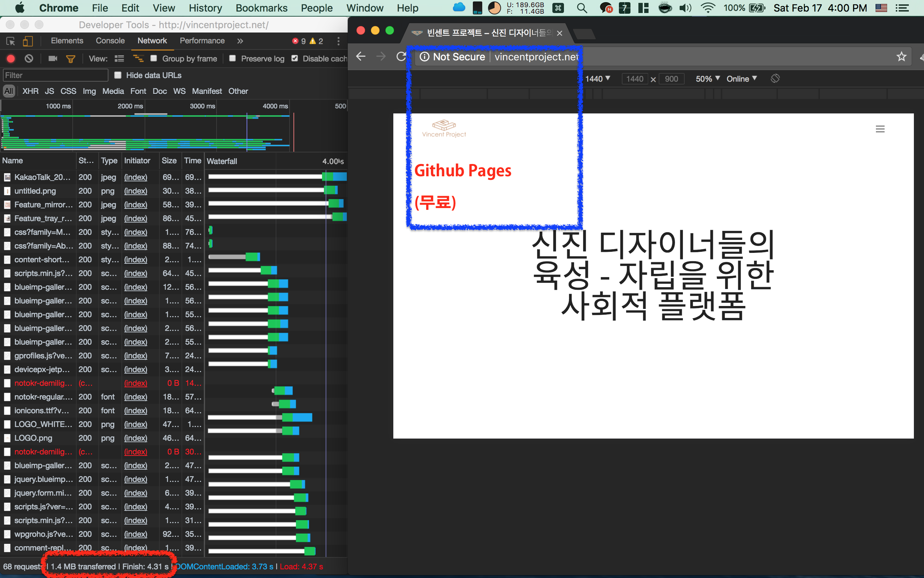Switch to large request rows view
This screenshot has height=578, width=924.
coord(119,59)
